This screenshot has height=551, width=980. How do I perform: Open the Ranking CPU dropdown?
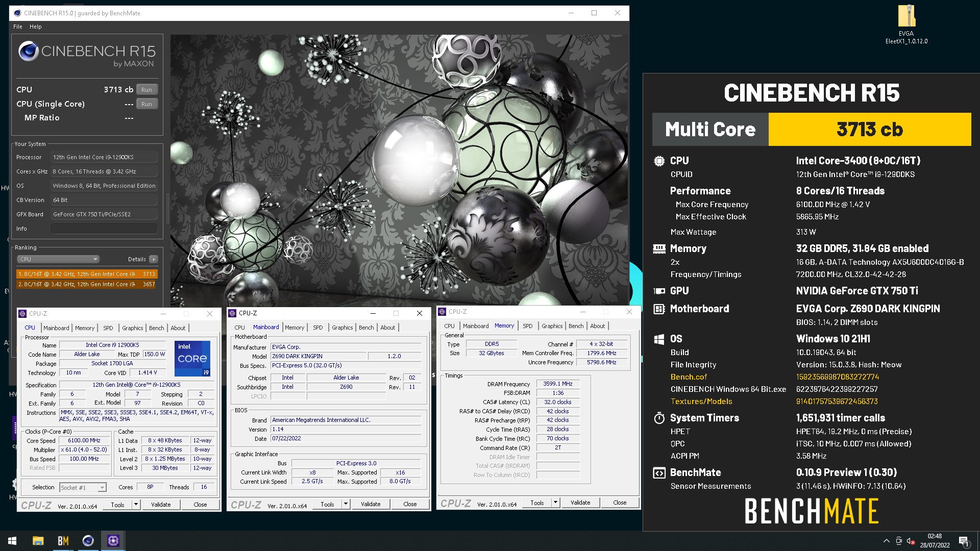(58, 259)
